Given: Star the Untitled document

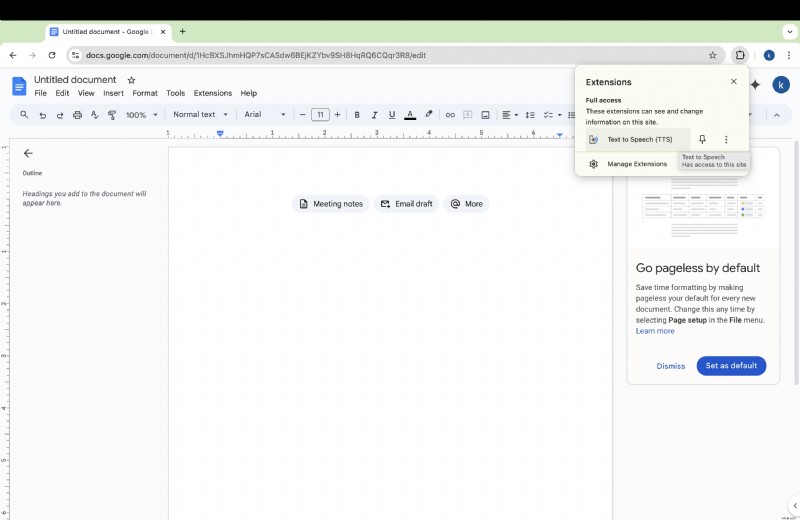Looking at the screenshot, I should 131,80.
